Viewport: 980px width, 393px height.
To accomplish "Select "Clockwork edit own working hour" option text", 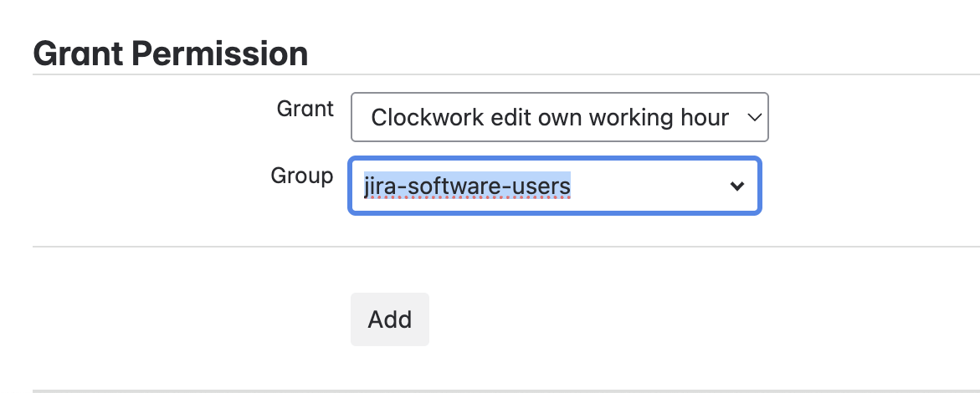I will 550,118.
